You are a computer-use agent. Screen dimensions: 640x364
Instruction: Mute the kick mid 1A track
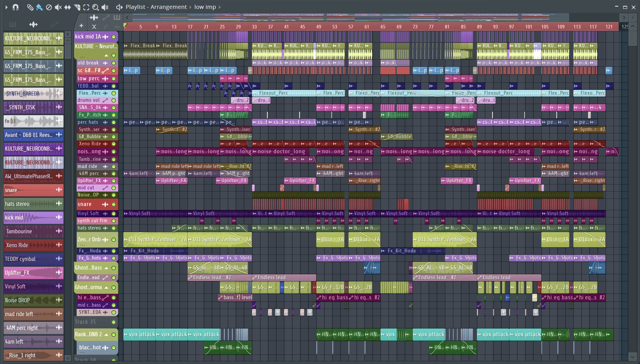[x=114, y=37]
